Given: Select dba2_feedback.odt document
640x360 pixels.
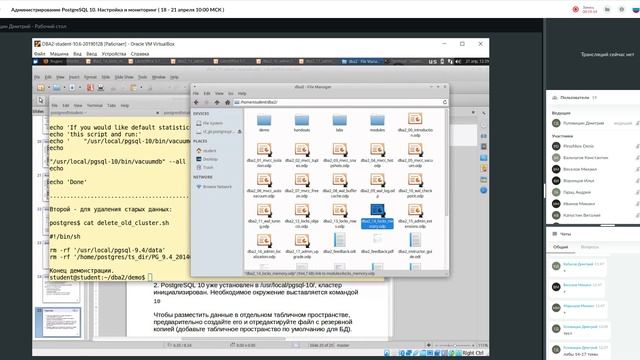Looking at the screenshot, I should pos(340,244).
